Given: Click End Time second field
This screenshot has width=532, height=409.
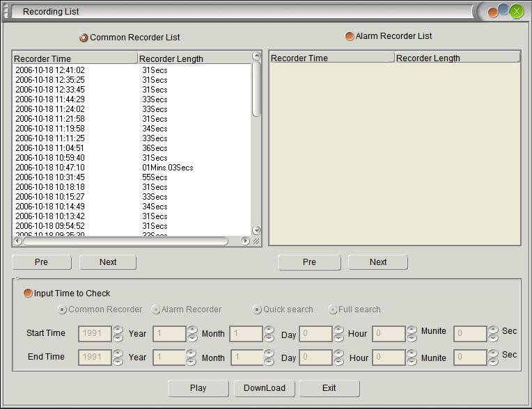Looking at the screenshot, I should click(470, 358).
